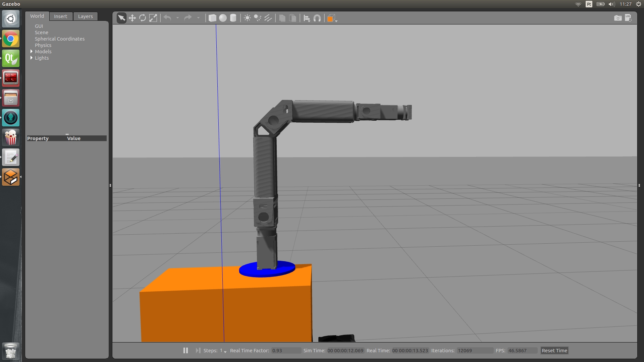Open the Trash from the dock
This screenshot has height=362, width=644.
click(x=11, y=351)
